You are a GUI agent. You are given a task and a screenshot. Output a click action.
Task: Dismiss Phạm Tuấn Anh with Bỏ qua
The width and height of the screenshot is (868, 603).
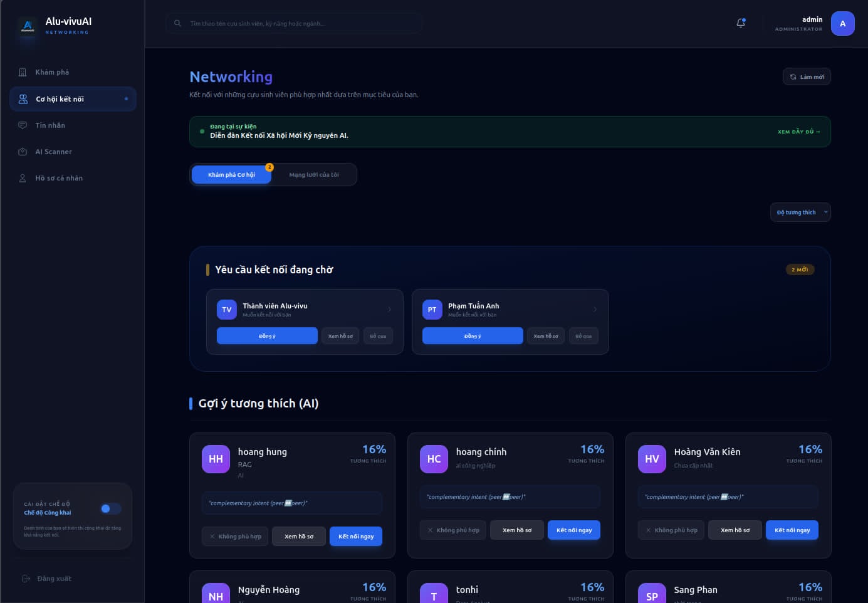(x=583, y=336)
